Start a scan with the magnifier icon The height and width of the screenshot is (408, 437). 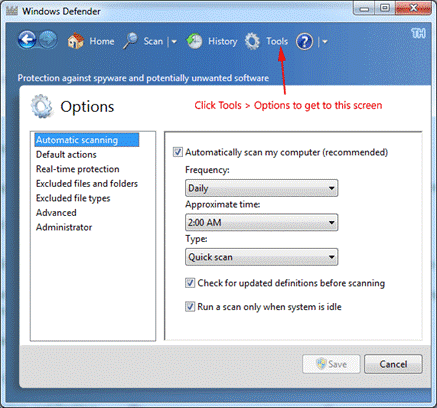(x=130, y=41)
